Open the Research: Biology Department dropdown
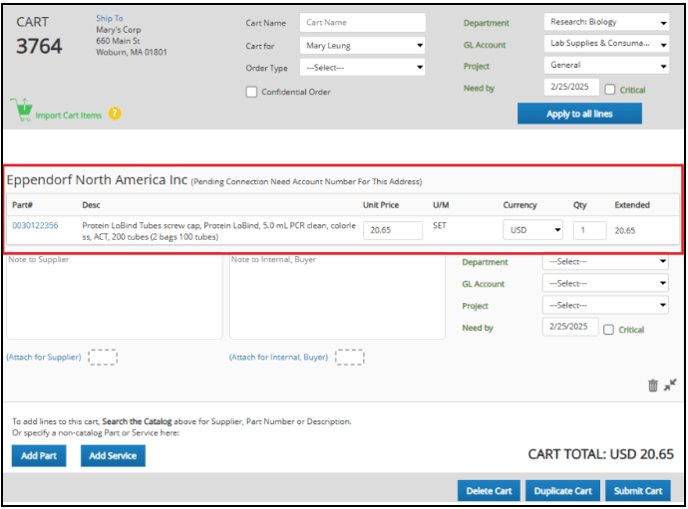This screenshot has height=509, width=688. (x=607, y=22)
